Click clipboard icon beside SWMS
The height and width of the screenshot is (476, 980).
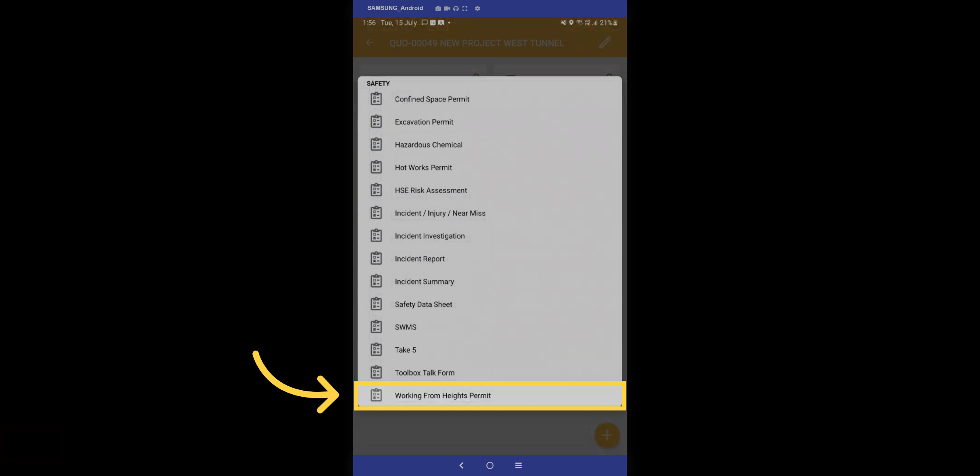point(376,327)
